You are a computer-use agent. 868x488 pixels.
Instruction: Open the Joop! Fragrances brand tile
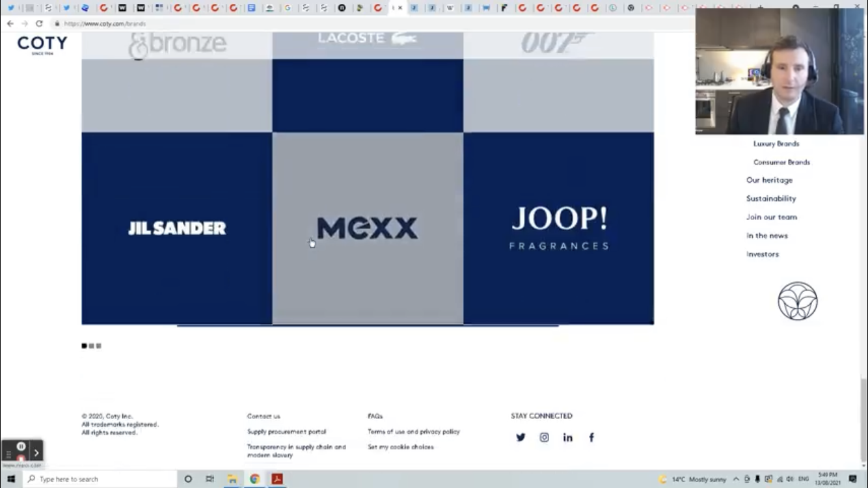pyautogui.click(x=559, y=228)
